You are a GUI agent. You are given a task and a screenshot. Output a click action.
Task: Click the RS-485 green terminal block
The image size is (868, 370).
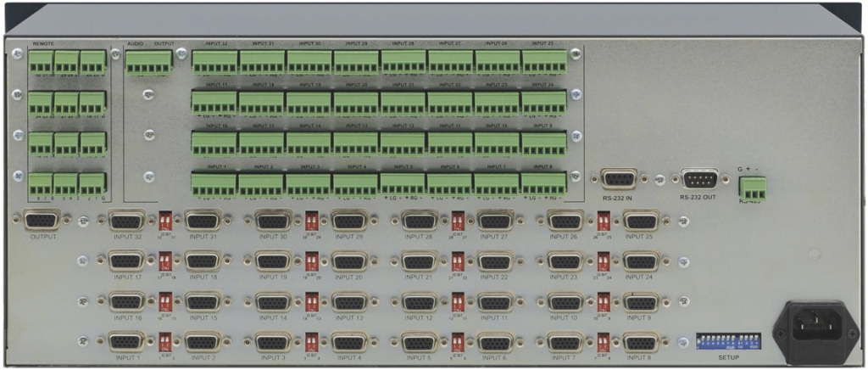tap(751, 187)
